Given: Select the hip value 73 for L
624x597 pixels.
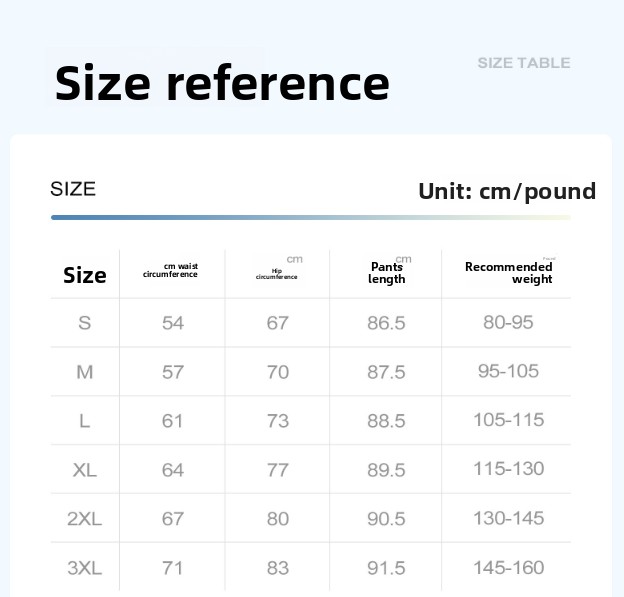Looking at the screenshot, I should [x=278, y=421].
